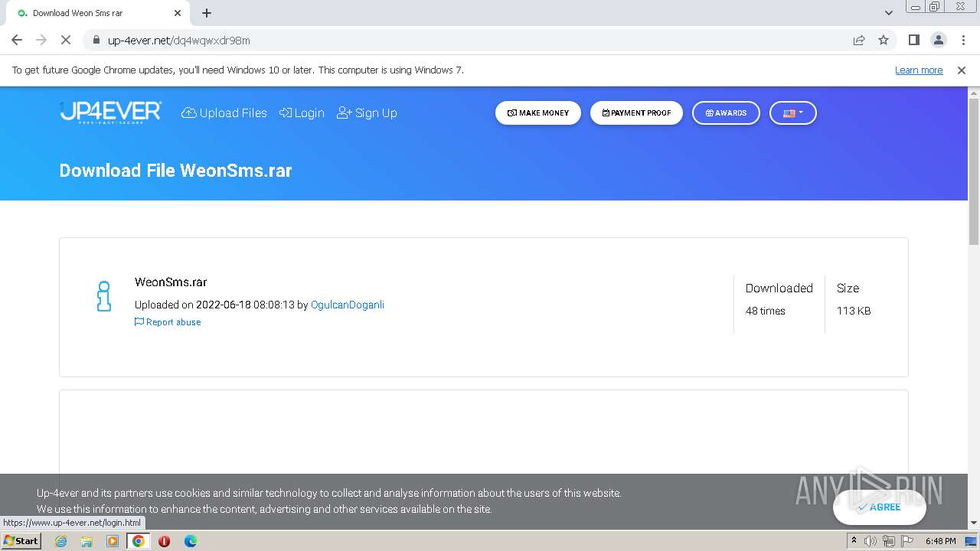Click the 6:48 PM clock
980x551 pixels.
[x=940, y=541]
